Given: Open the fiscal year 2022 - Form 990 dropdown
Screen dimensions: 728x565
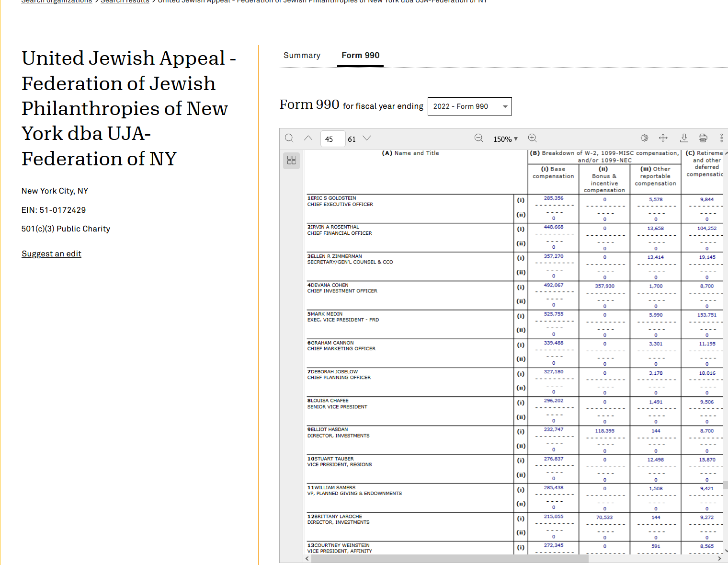Looking at the screenshot, I should 469,106.
